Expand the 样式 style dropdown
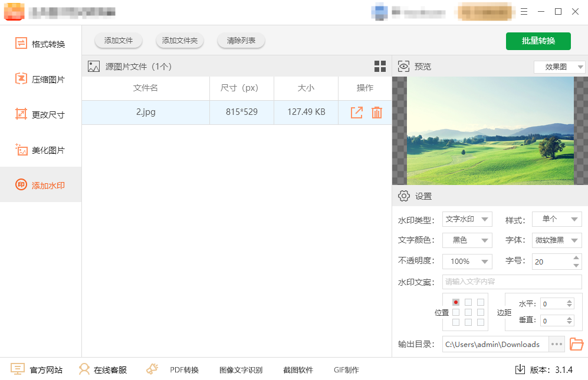This screenshot has width=588, height=380. click(x=557, y=219)
